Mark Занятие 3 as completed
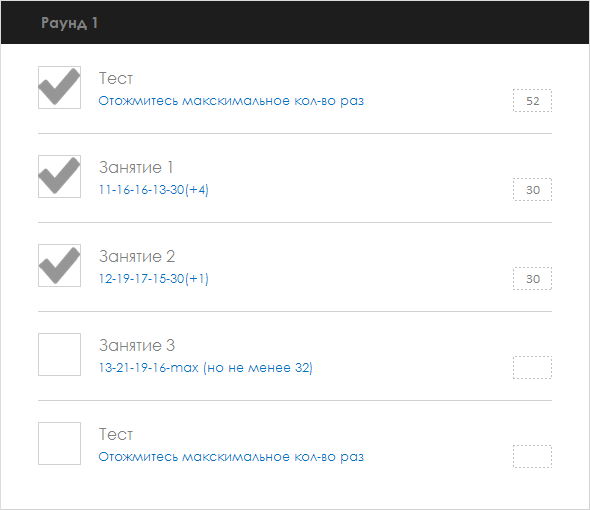The image size is (590, 510). pos(59,354)
